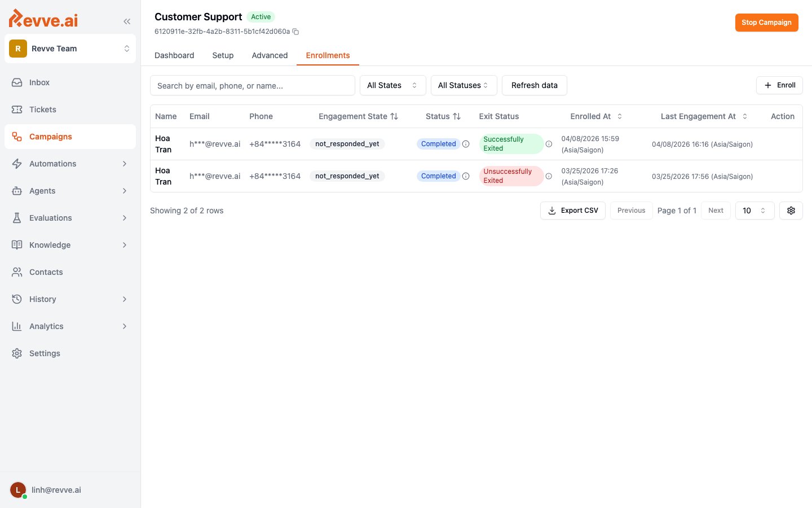The height and width of the screenshot is (508, 812).
Task: Expand the Automations submenu chevron
Action: 125,164
